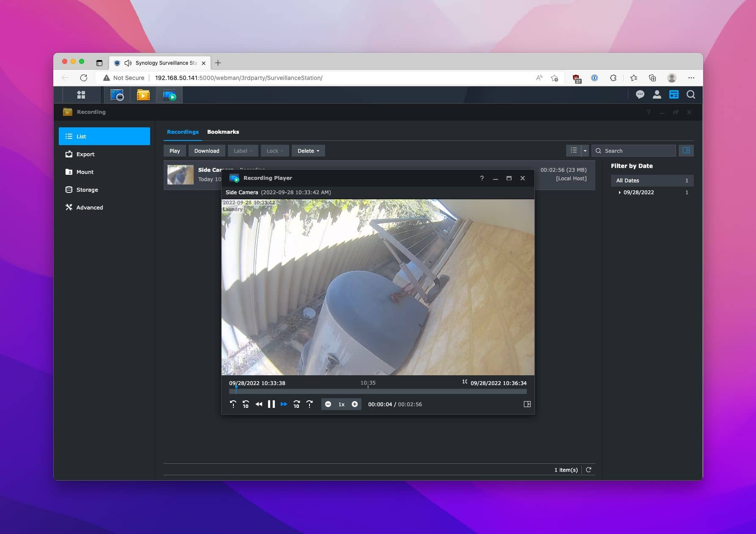Open a new browser tab
This screenshot has width=756, height=534.
point(218,63)
